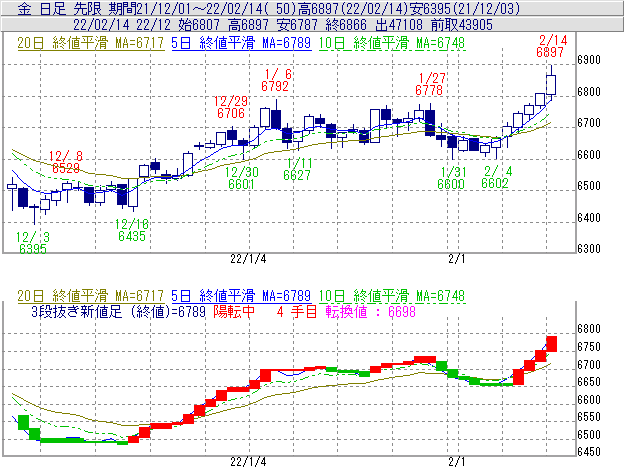The height and width of the screenshot is (475, 624).
Task: Click the 6300 price axis label
Action: coord(589,249)
